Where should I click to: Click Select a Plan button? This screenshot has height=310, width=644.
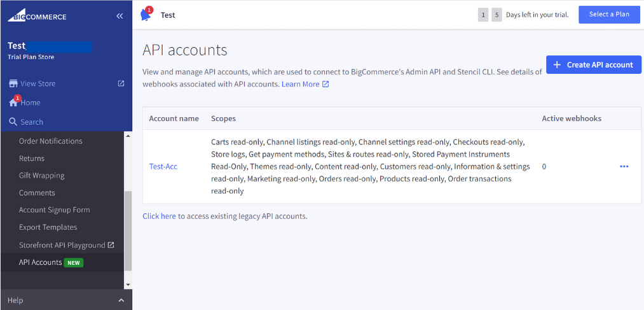(608, 15)
